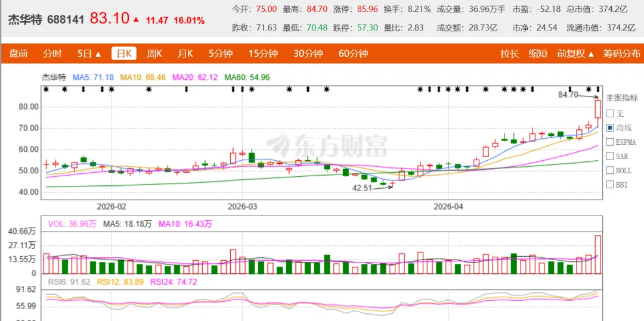Screen dimensions: 644x321
Task: Open the 分时 intraday chart tab
Action: 52,54
